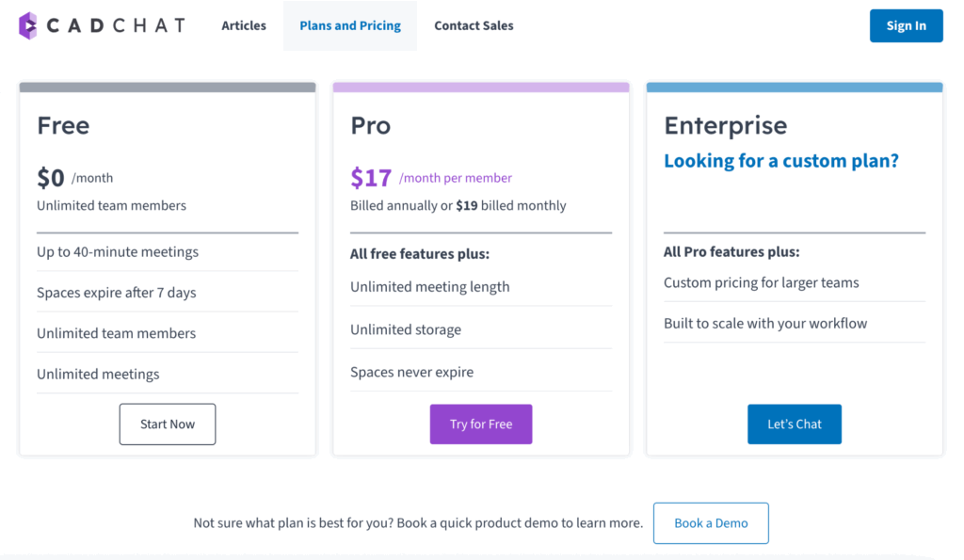Click the CADCHAT wordmark text
This screenshot has width=964, height=560.
tap(116, 25)
